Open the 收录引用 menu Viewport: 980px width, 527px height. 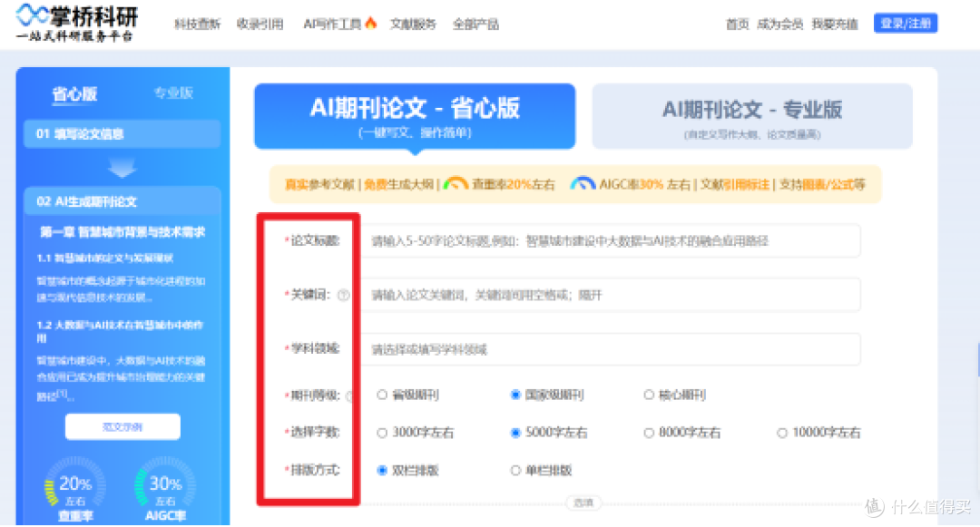[260, 24]
